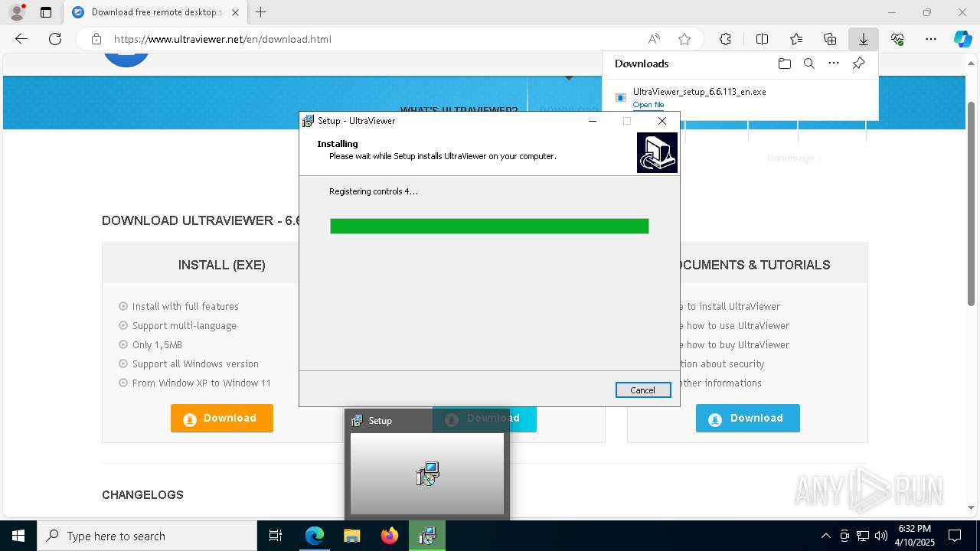The image size is (980, 551).
Task: Click the Edge downloads toolbar button
Action: click(x=863, y=39)
